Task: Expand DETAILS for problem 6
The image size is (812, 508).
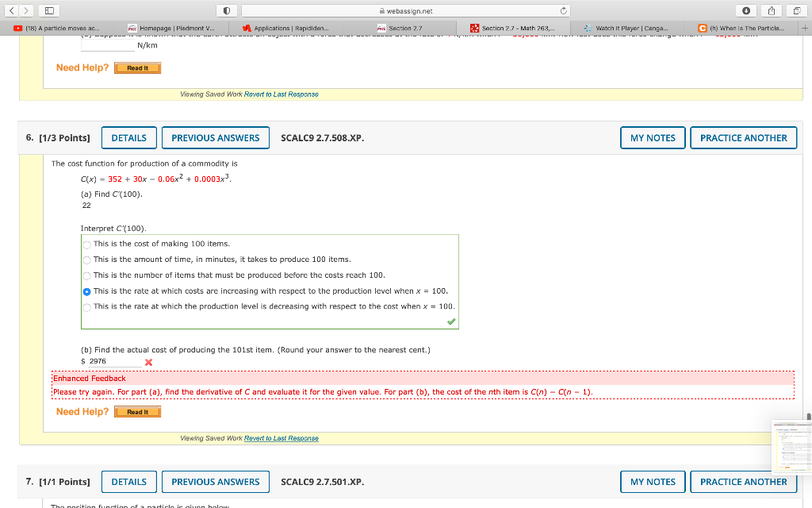Action: point(128,137)
